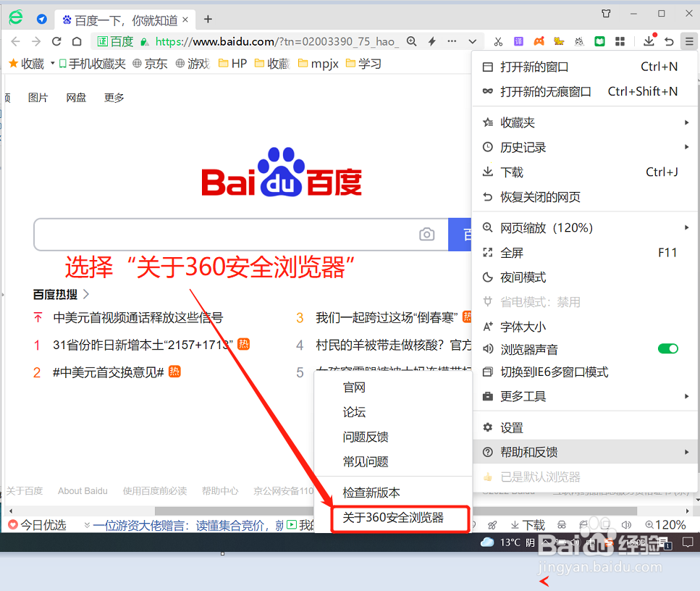This screenshot has height=591, width=700.
Task: Select 恢复关闭的网页 menu item
Action: 585,196
